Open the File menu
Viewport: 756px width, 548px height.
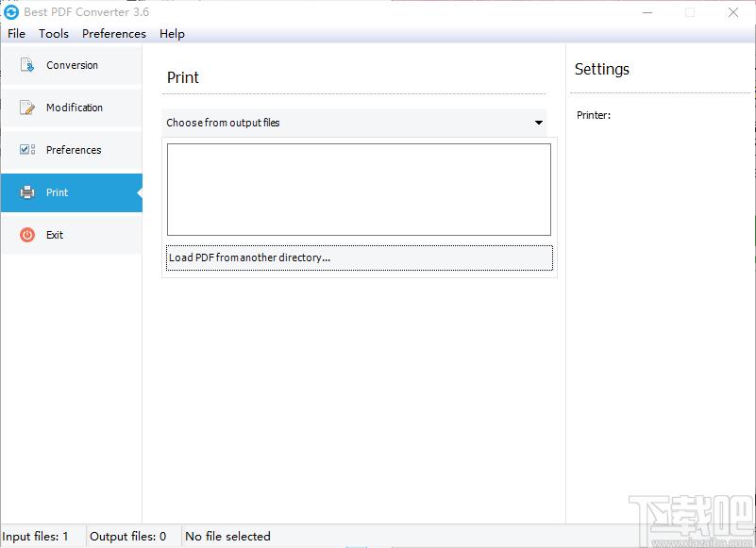tap(16, 34)
